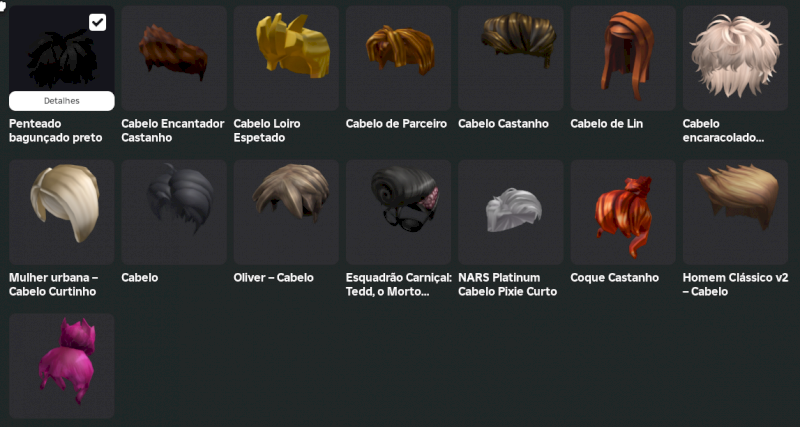The width and height of the screenshot is (800, 427).
Task: Select the Esquadrão Carniçal Tedd hair with glasses
Action: click(x=398, y=212)
